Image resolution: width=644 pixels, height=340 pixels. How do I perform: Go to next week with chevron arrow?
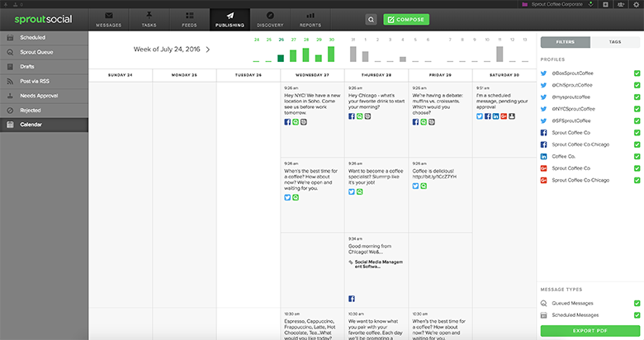point(208,50)
